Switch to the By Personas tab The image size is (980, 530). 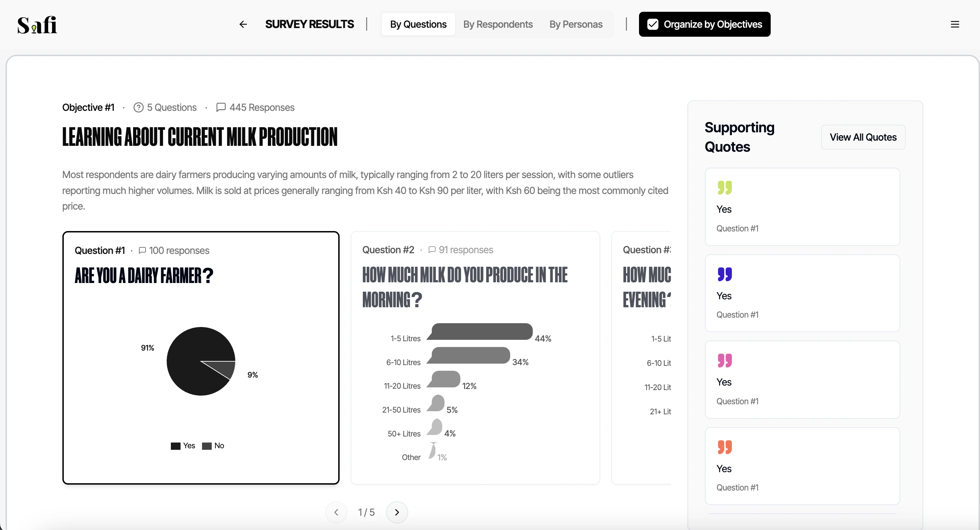pos(576,24)
